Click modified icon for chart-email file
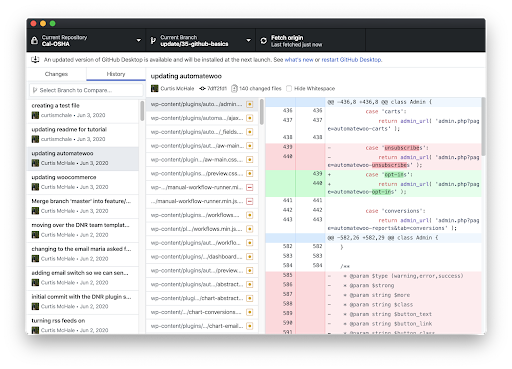Screen dimensions: 512x369 pos(249,326)
